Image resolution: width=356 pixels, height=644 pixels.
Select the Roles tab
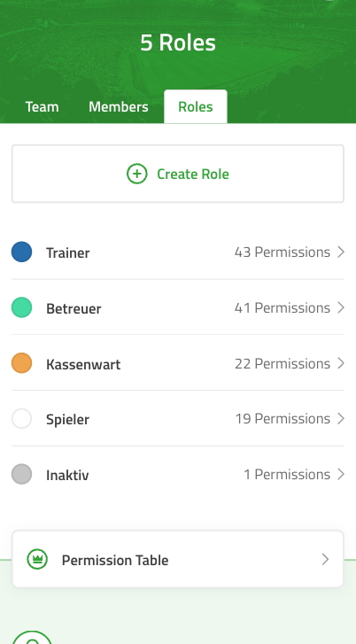pyautogui.click(x=196, y=107)
